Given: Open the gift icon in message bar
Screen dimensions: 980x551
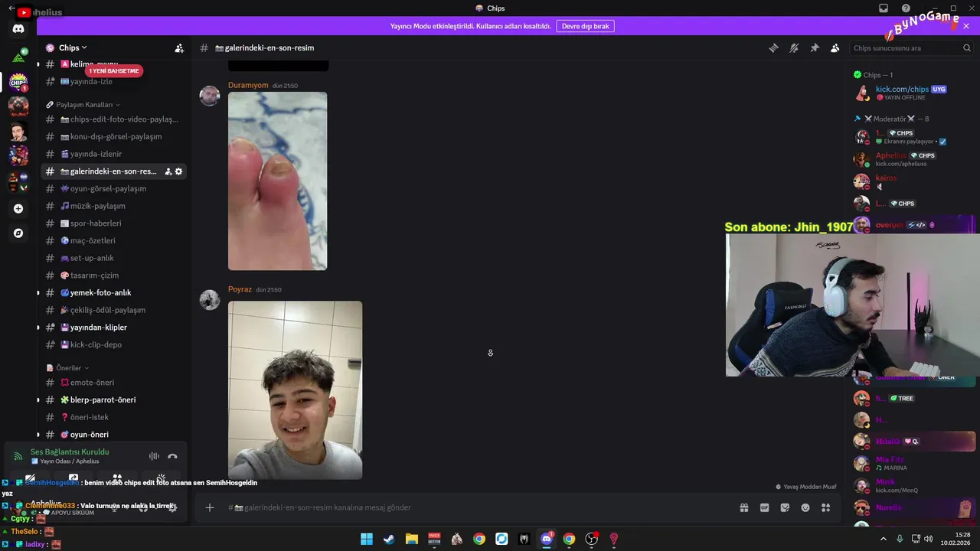Looking at the screenshot, I should pos(743,507).
